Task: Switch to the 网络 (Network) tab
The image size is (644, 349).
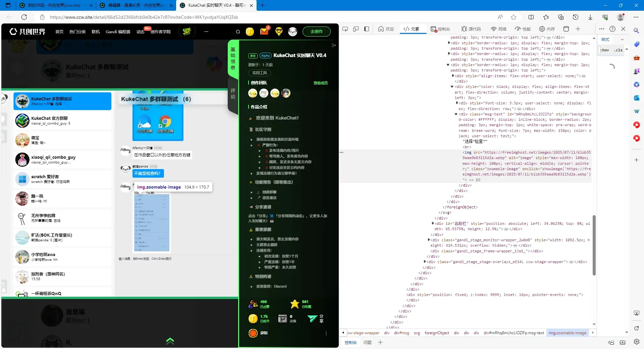Action: click(x=499, y=29)
